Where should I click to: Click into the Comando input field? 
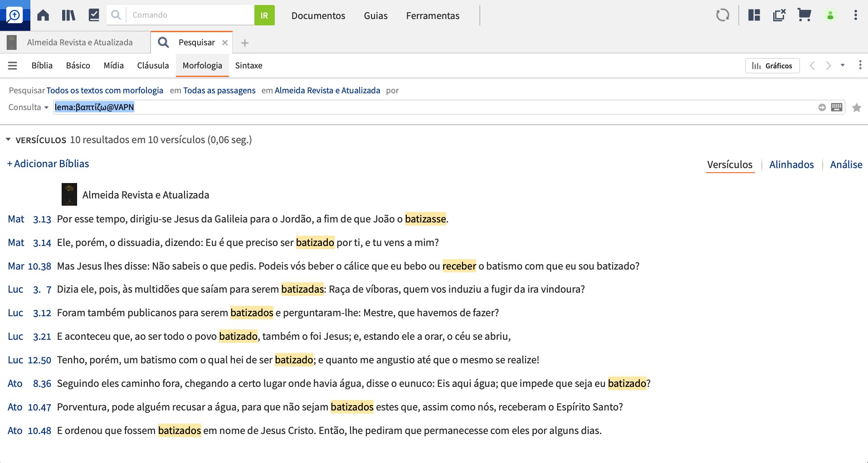(190, 15)
